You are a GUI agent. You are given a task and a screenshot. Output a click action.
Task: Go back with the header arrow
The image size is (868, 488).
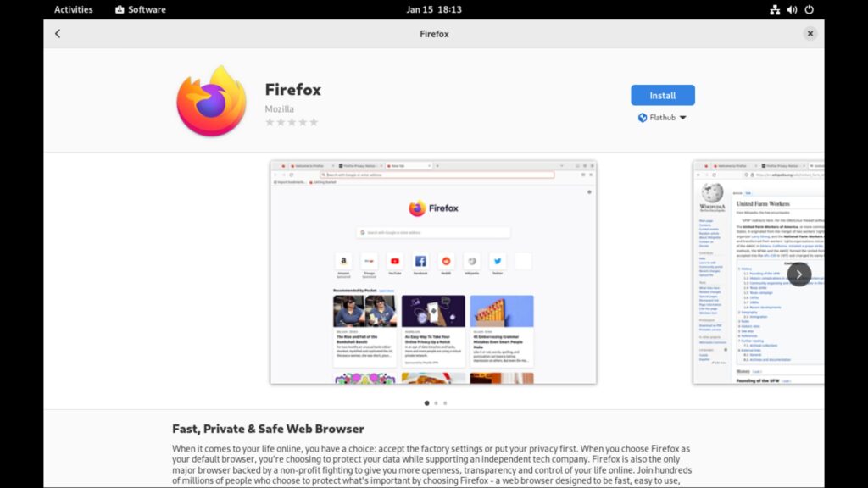pyautogui.click(x=58, y=34)
